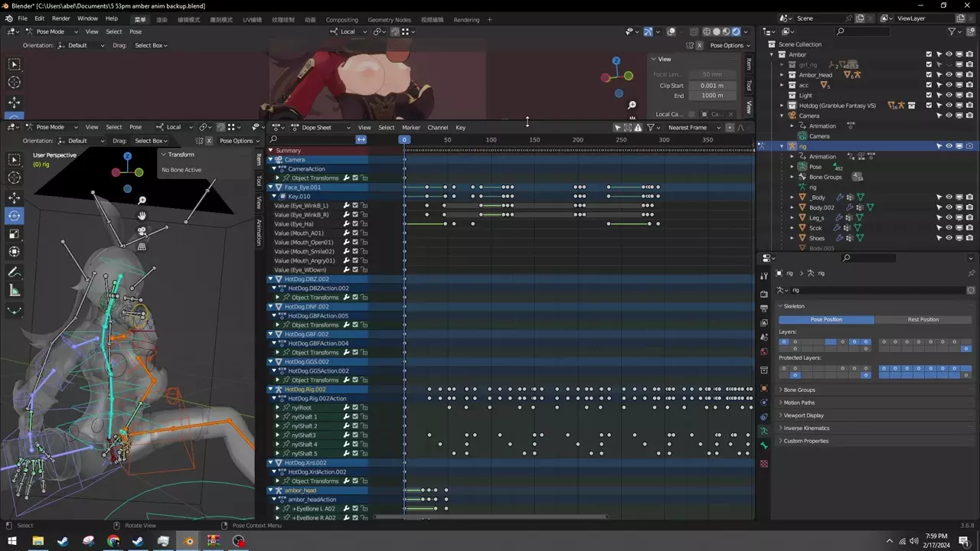Viewport: 980px width, 551px height.
Task: Uncheck the acc collection exclude checkbox
Action: click(929, 85)
